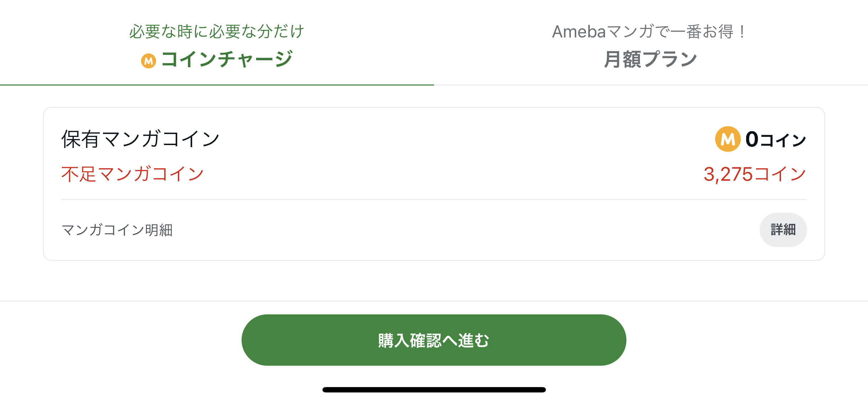
Task: Click the green underline below コインチャージ
Action: tap(217, 85)
